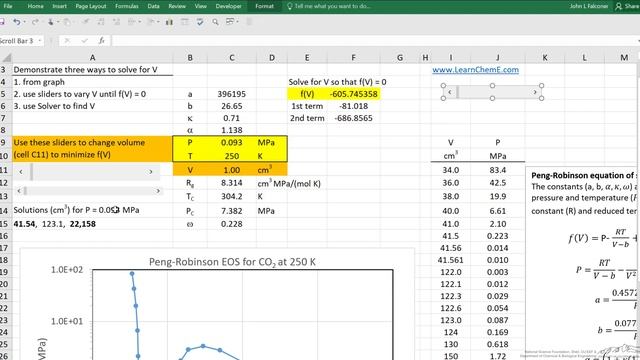Image resolution: width=640 pixels, height=360 pixels.
Task: Switch to the Developer tab
Action: (x=229, y=6)
